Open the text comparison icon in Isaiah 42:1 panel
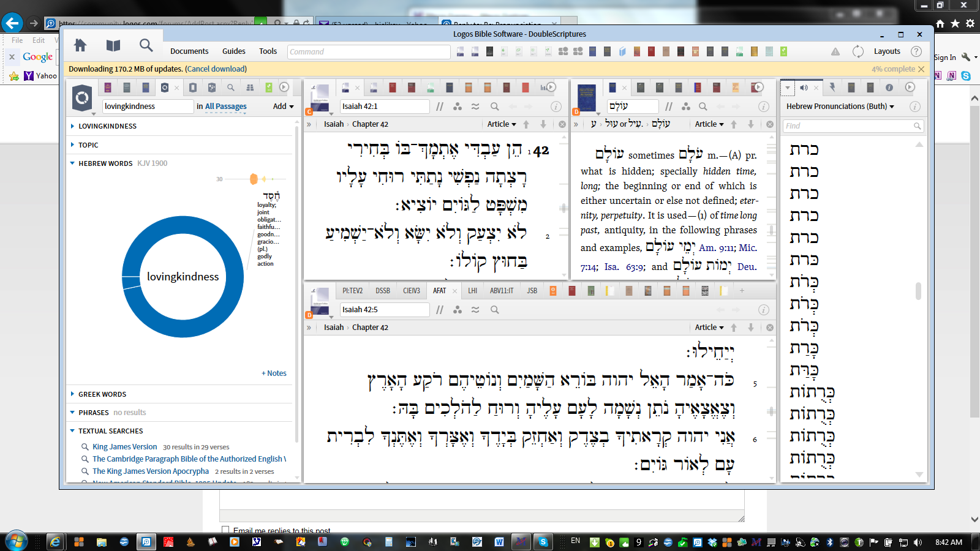Screen dimensions: 980x551 point(475,107)
